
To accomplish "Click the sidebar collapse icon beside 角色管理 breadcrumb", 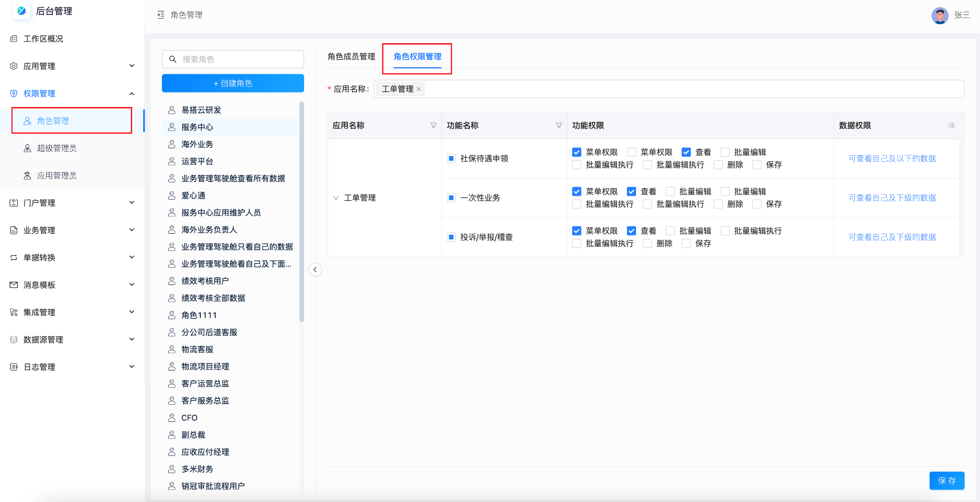I will pyautogui.click(x=160, y=15).
